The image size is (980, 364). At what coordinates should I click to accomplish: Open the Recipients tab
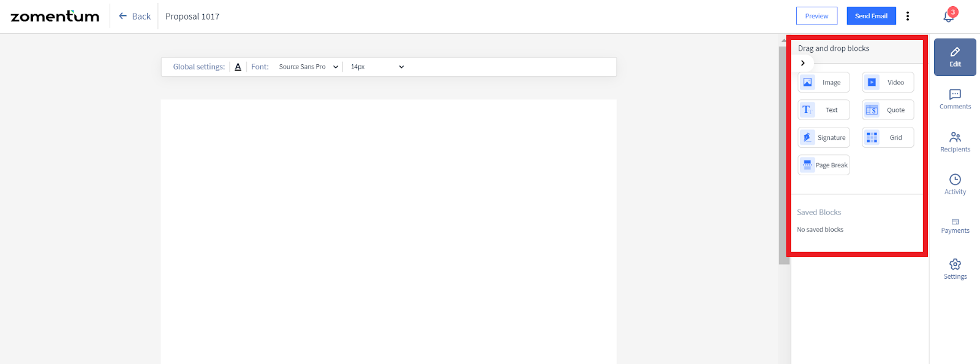955,142
